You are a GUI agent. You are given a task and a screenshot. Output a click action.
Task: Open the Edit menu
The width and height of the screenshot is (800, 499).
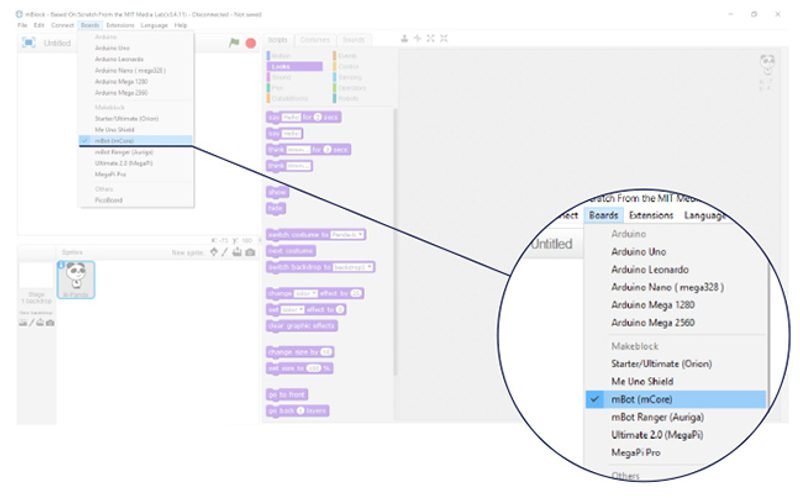[39, 25]
